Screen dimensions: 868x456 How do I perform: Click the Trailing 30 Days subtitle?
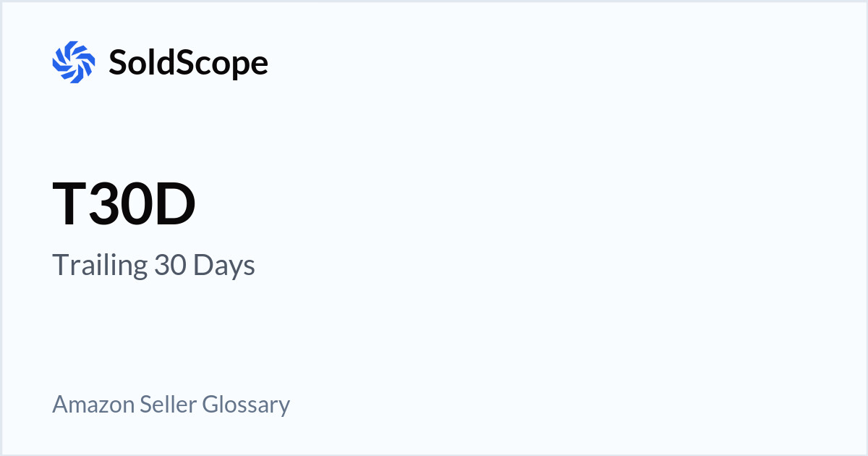153,266
